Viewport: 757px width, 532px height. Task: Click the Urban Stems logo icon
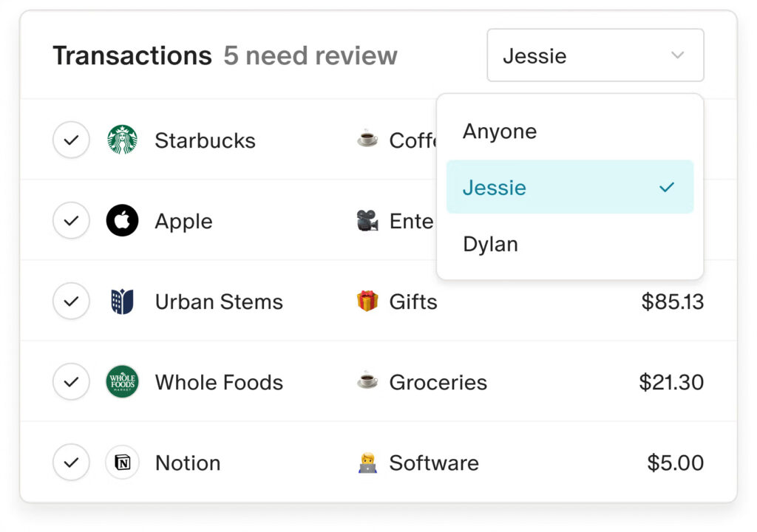(x=122, y=301)
